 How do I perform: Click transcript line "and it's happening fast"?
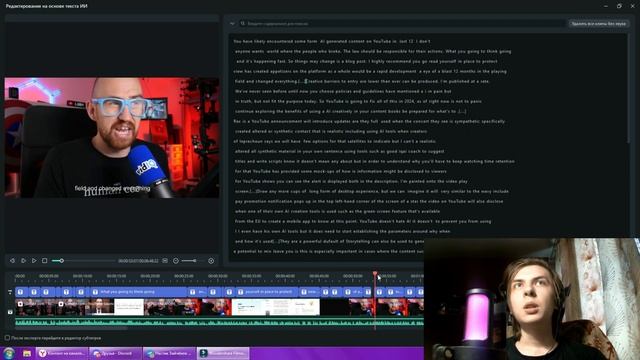366,61
